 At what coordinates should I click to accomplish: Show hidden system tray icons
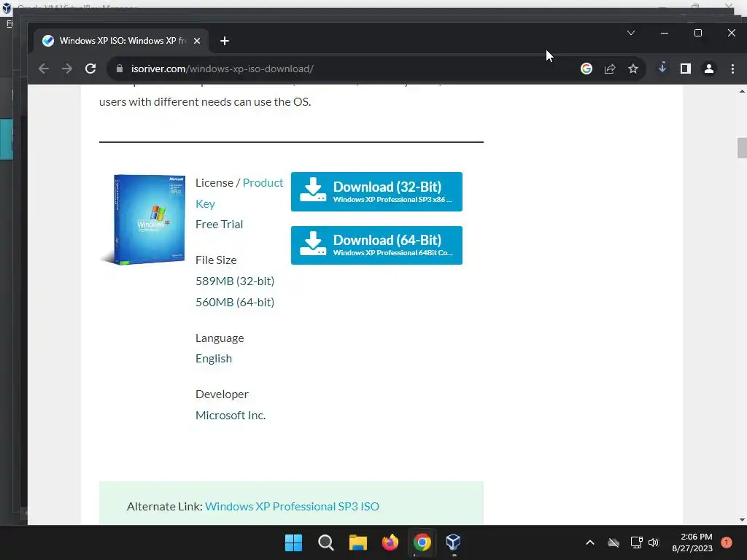pyautogui.click(x=589, y=542)
